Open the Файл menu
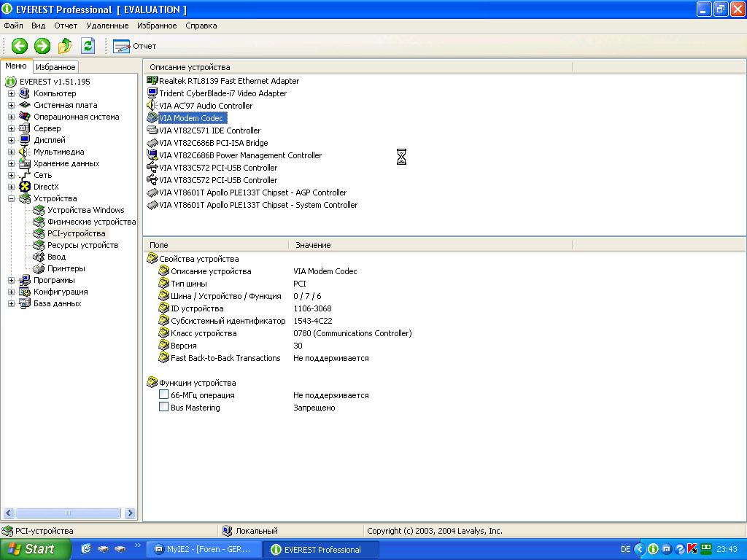Viewport: 747px width, 560px height. (13, 26)
